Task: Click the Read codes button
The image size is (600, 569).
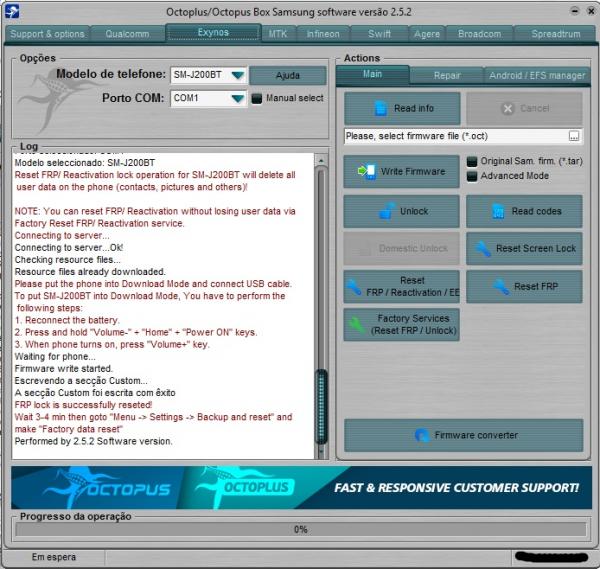Action: click(524, 211)
